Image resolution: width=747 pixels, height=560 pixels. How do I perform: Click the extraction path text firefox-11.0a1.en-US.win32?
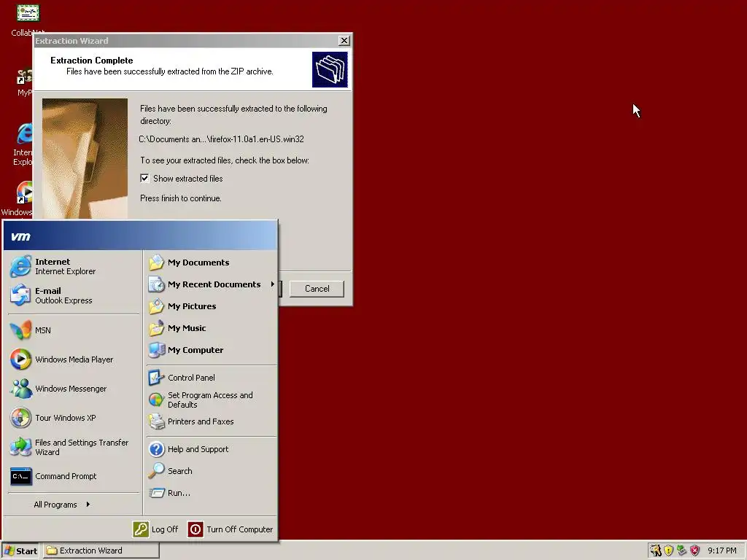point(221,139)
